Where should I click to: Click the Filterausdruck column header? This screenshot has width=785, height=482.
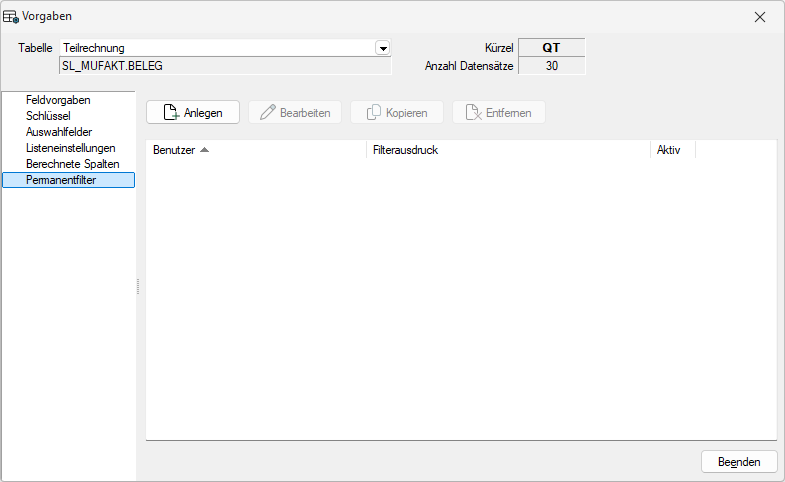(x=405, y=150)
